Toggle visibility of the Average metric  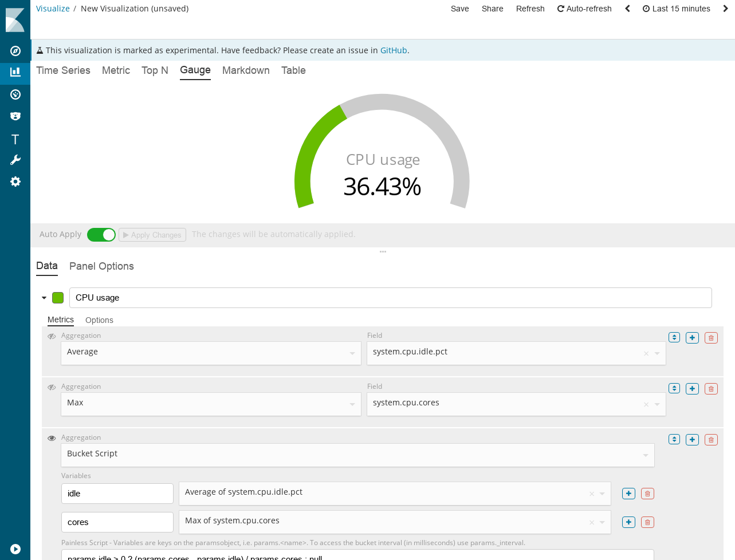[x=52, y=337]
